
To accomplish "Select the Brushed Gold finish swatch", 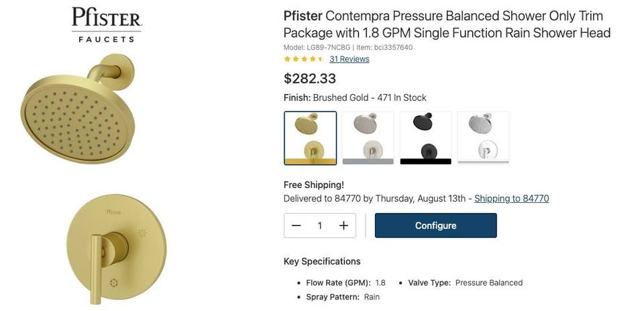I will (310, 138).
